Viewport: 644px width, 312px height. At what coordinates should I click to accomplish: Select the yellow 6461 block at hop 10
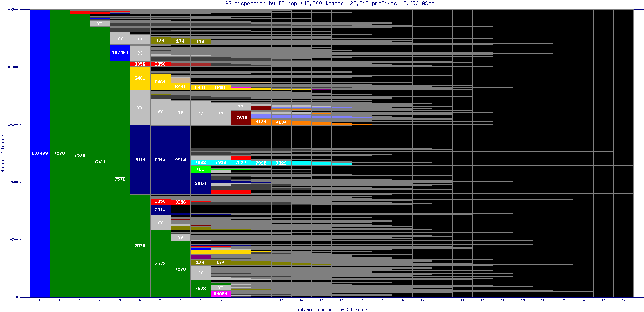pos(221,87)
